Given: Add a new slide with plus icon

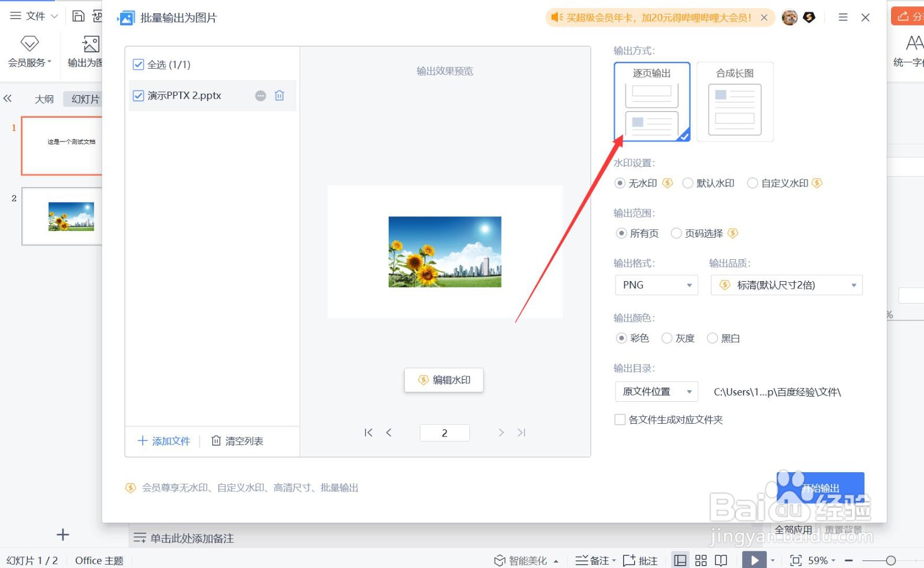Looking at the screenshot, I should tap(63, 535).
